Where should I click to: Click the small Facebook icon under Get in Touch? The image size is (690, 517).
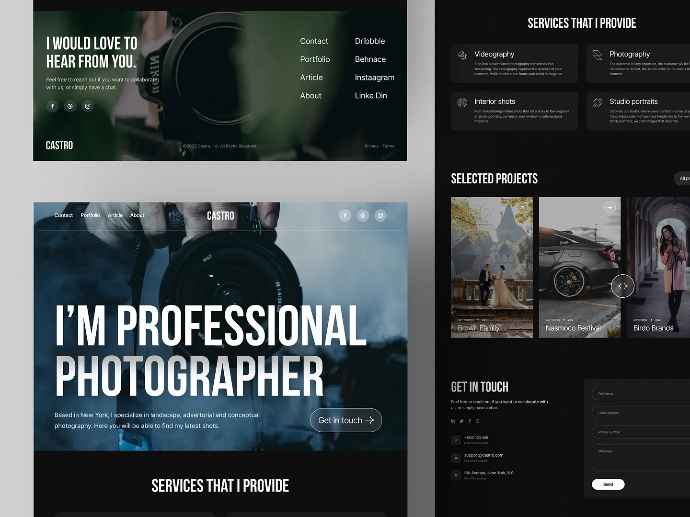(x=470, y=421)
